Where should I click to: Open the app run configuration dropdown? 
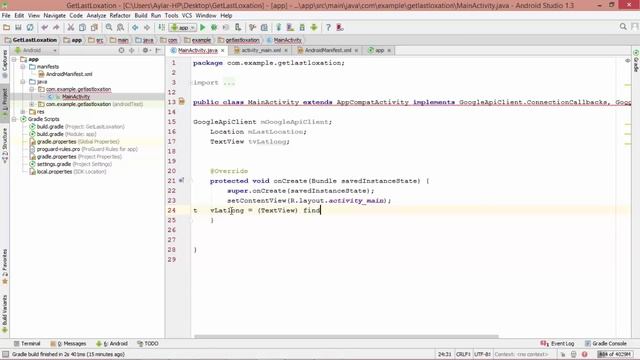[x=183, y=27]
